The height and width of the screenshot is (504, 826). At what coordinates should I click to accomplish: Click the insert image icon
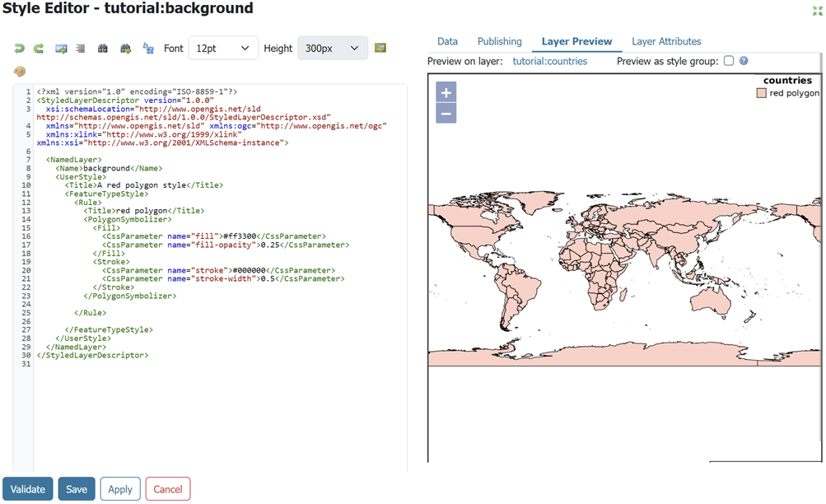(380, 48)
